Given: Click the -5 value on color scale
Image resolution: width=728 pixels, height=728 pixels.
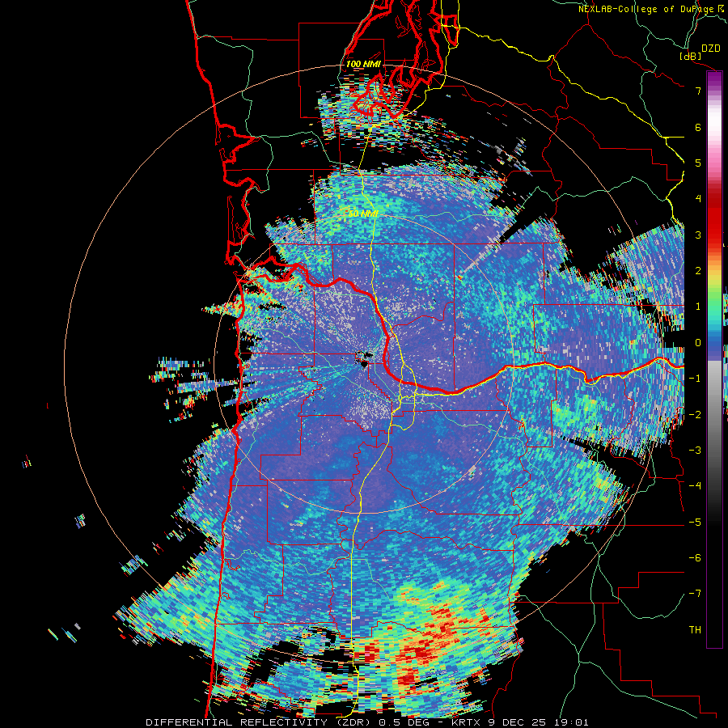Looking at the screenshot, I should tap(695, 523).
